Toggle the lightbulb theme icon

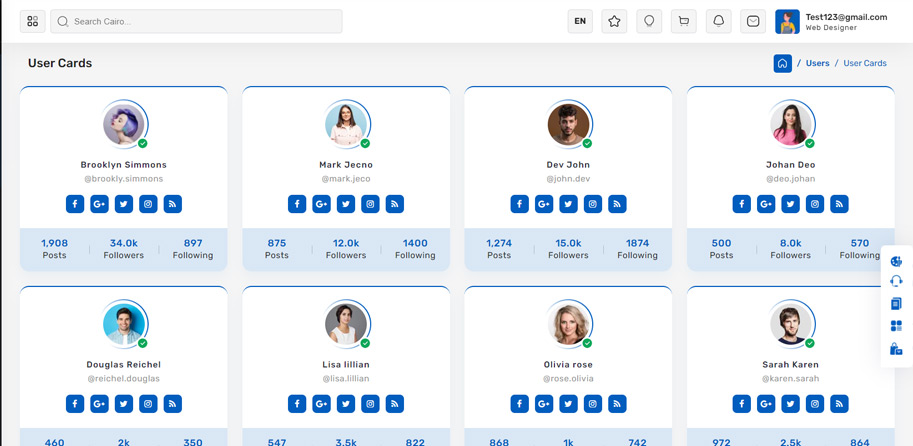(x=649, y=22)
